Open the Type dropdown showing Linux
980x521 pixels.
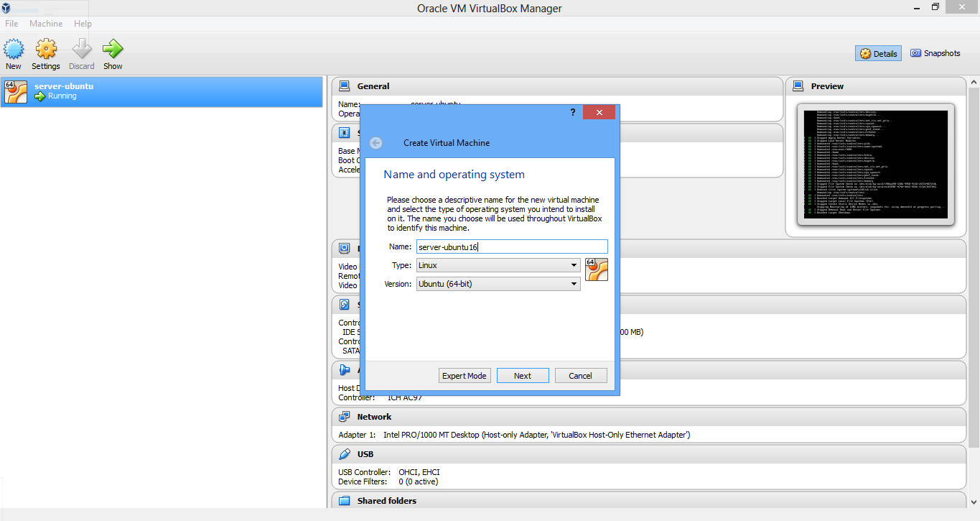point(498,265)
